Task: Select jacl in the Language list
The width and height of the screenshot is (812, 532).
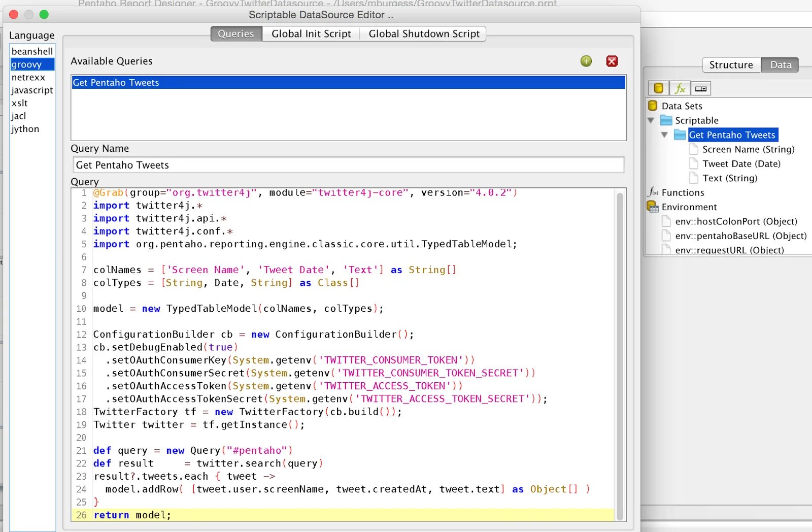Action: pyautogui.click(x=32, y=116)
